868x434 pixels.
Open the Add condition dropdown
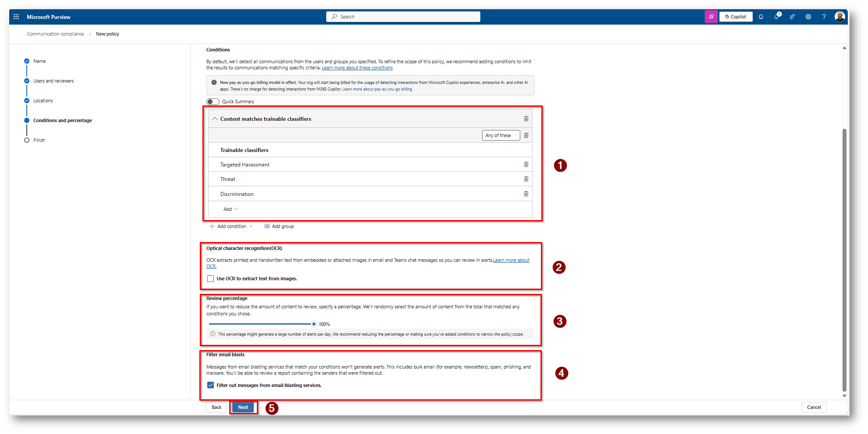coord(231,226)
